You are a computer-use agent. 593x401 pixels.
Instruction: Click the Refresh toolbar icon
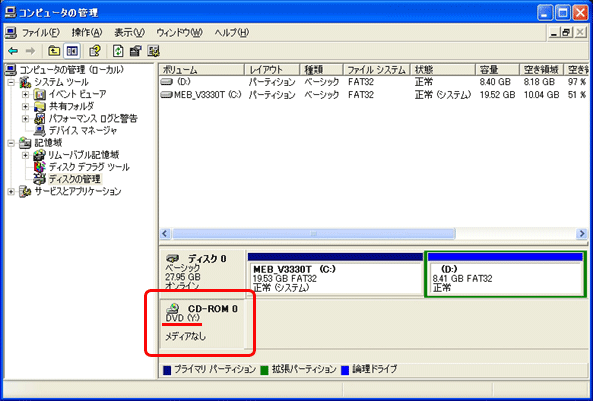click(x=118, y=51)
